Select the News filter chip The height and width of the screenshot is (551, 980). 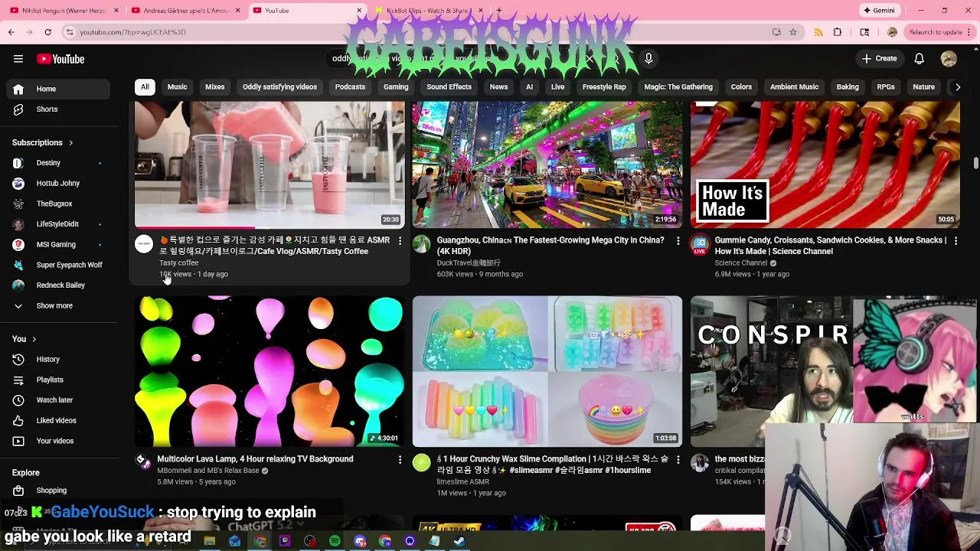point(498,87)
